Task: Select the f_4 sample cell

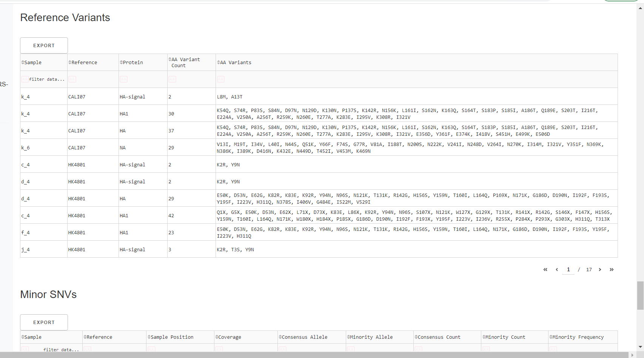Action: [x=44, y=232]
